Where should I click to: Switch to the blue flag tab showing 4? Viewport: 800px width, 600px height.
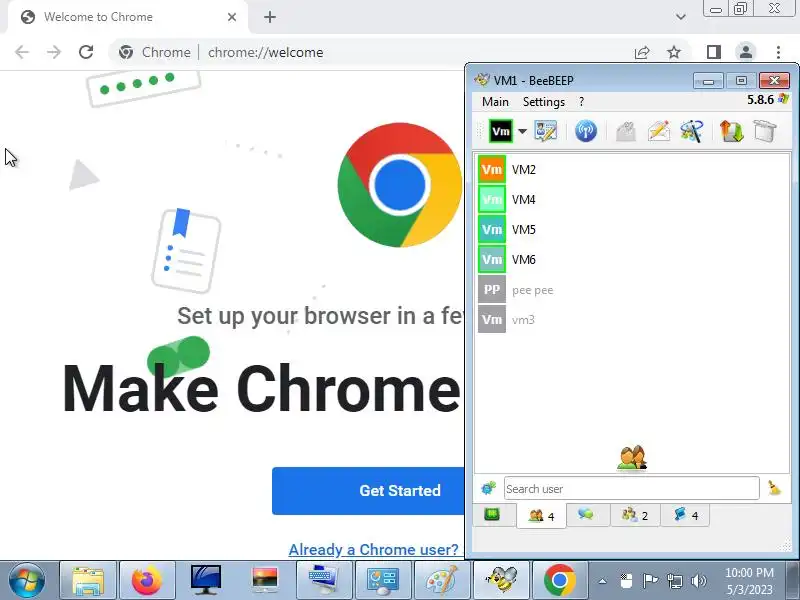(685, 515)
